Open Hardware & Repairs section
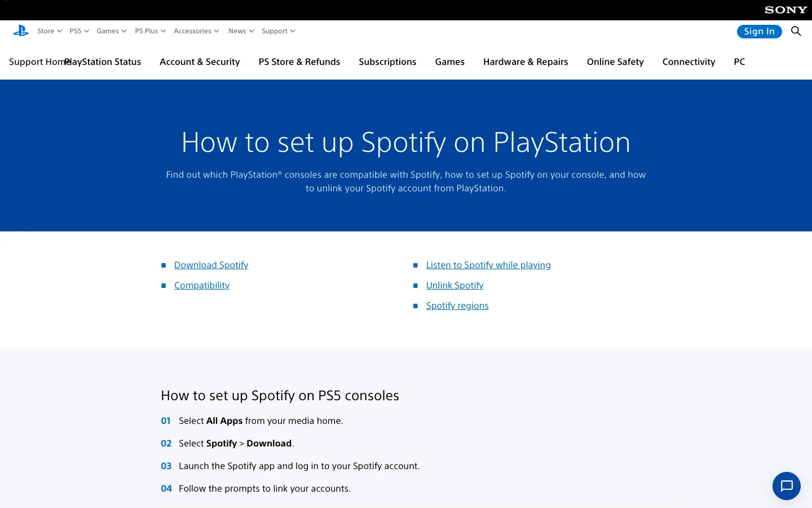This screenshot has height=508, width=812. (x=526, y=62)
